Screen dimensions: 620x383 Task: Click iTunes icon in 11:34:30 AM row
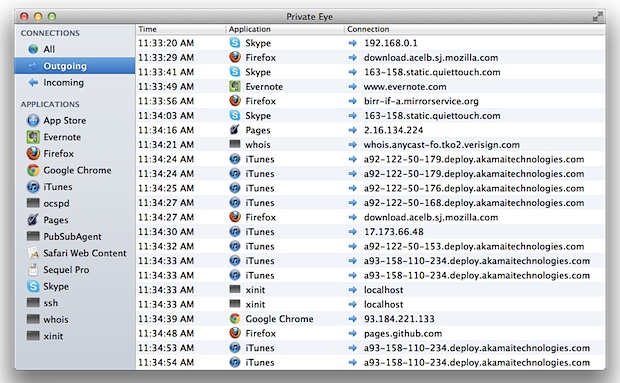[235, 232]
